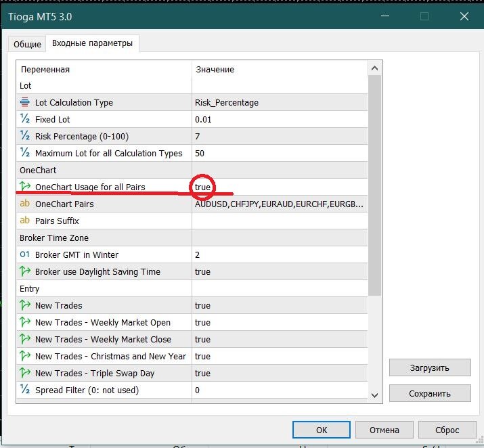Viewport: 484px width, 448px height.
Task: Select the Pairs Suffix label
Action: [57, 221]
